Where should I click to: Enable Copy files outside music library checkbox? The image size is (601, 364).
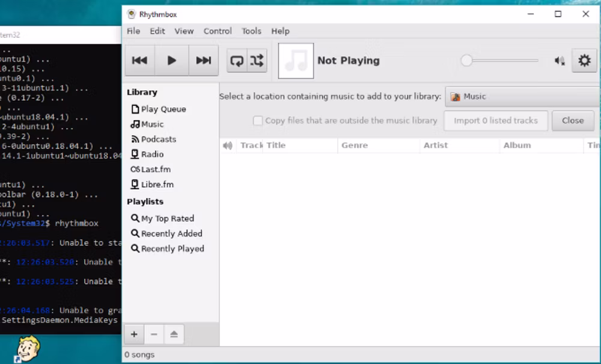point(258,121)
